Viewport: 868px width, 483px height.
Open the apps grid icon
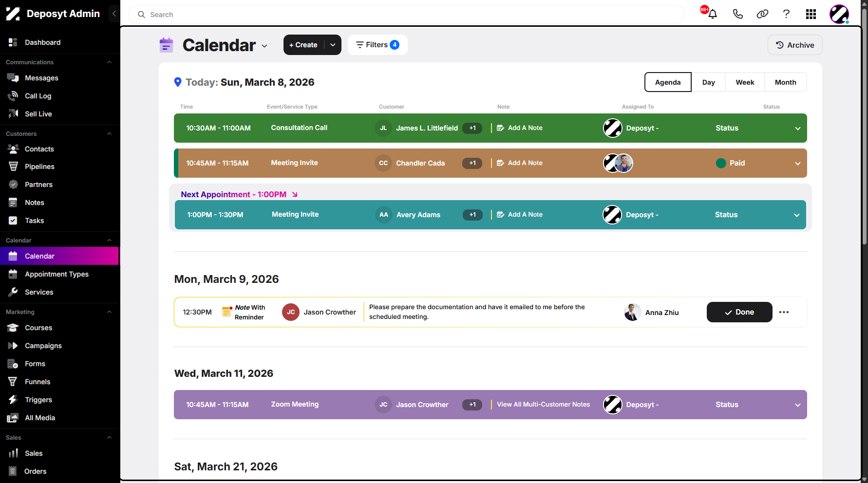(811, 14)
